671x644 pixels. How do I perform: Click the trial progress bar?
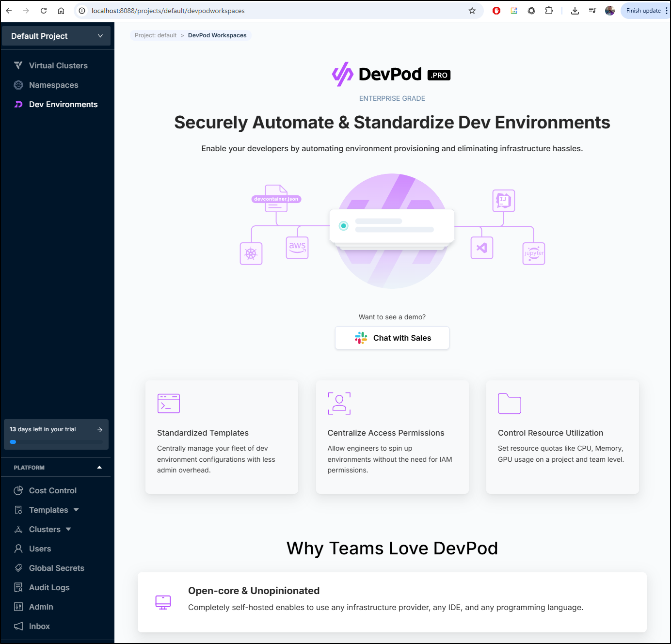56,442
